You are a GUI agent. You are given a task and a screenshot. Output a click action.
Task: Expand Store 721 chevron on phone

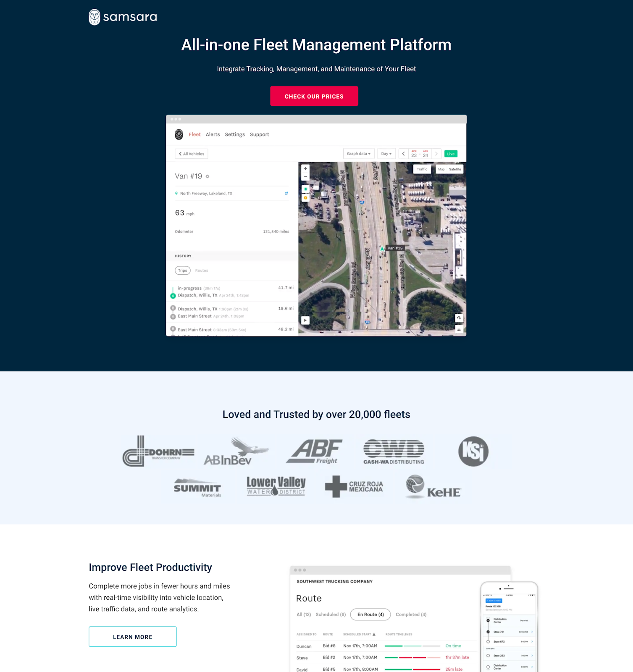click(x=532, y=632)
